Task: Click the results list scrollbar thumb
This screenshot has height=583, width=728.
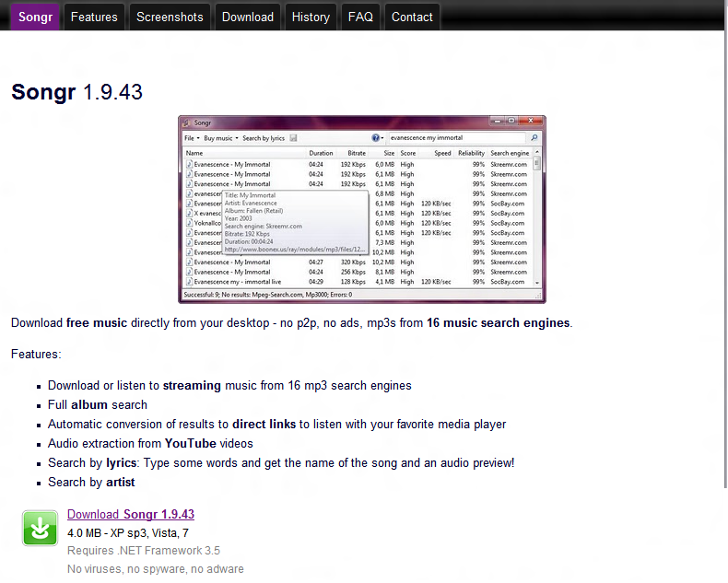Action: tap(537, 163)
